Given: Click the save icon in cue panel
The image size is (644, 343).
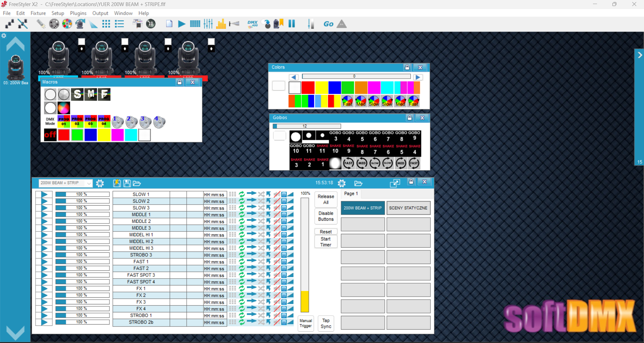Looking at the screenshot, I should click(x=127, y=183).
